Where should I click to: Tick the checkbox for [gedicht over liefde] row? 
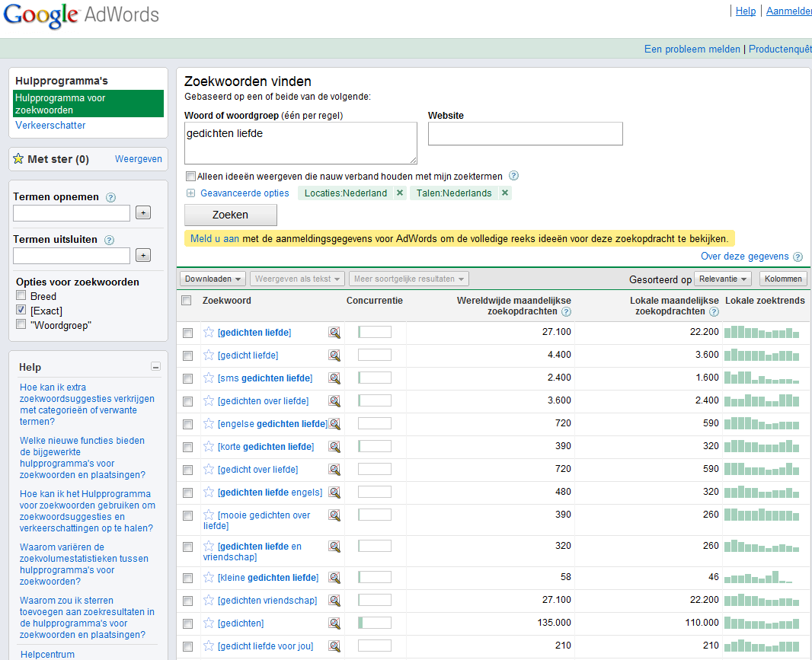click(x=188, y=470)
